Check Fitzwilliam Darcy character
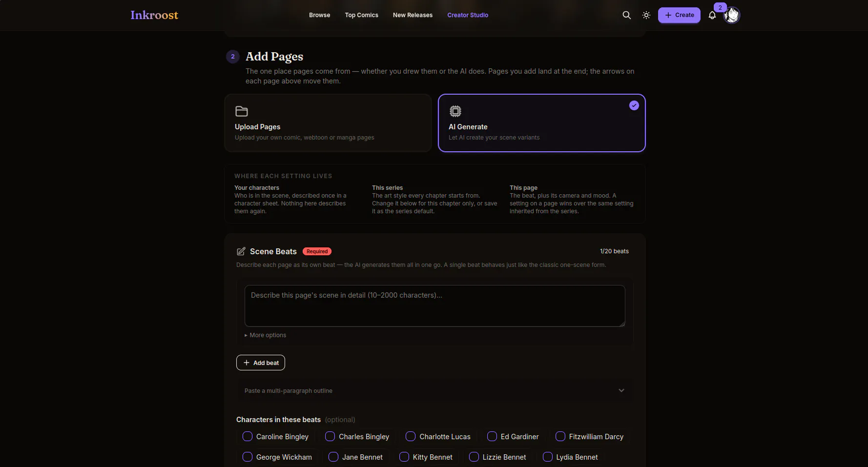Viewport: 868px width, 467px height. tap(560, 436)
